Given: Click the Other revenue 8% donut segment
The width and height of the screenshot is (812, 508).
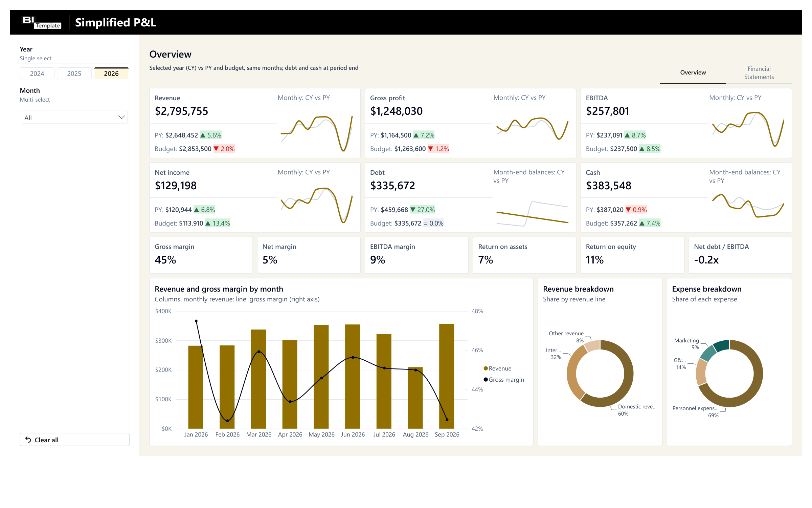Looking at the screenshot, I should [x=593, y=346].
